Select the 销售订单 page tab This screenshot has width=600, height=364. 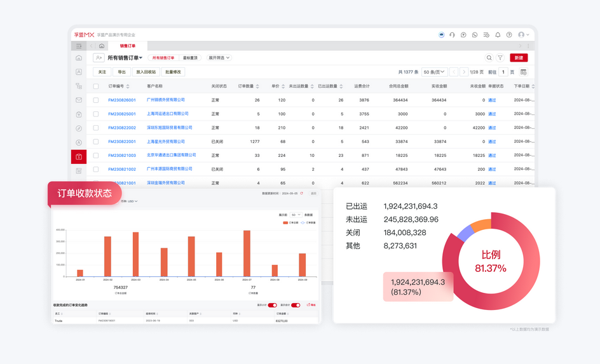pos(128,46)
